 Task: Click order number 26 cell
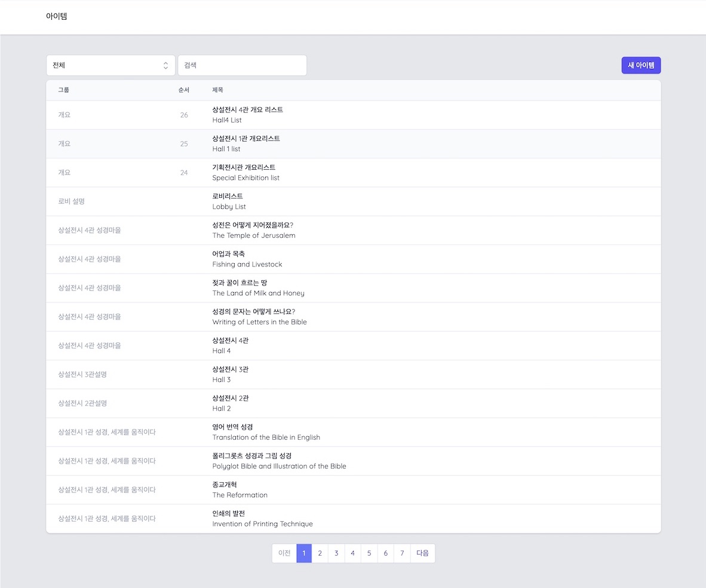coord(184,115)
